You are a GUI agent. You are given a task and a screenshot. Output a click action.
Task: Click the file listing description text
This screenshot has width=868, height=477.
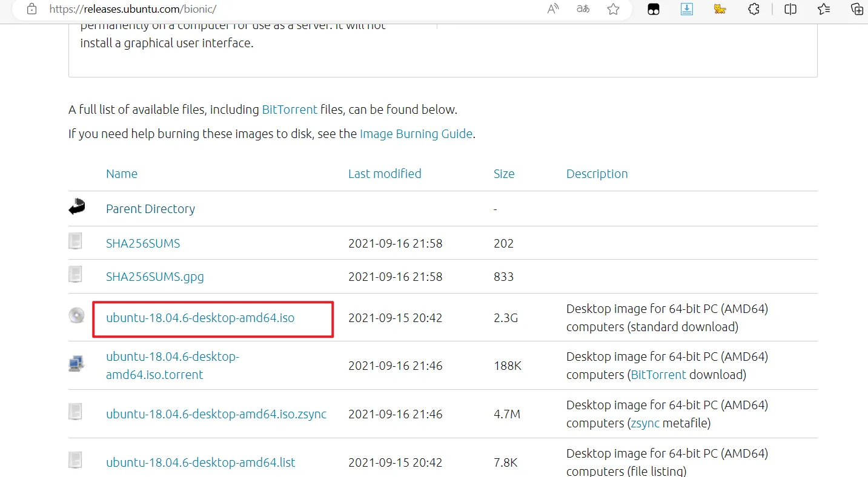point(667,462)
